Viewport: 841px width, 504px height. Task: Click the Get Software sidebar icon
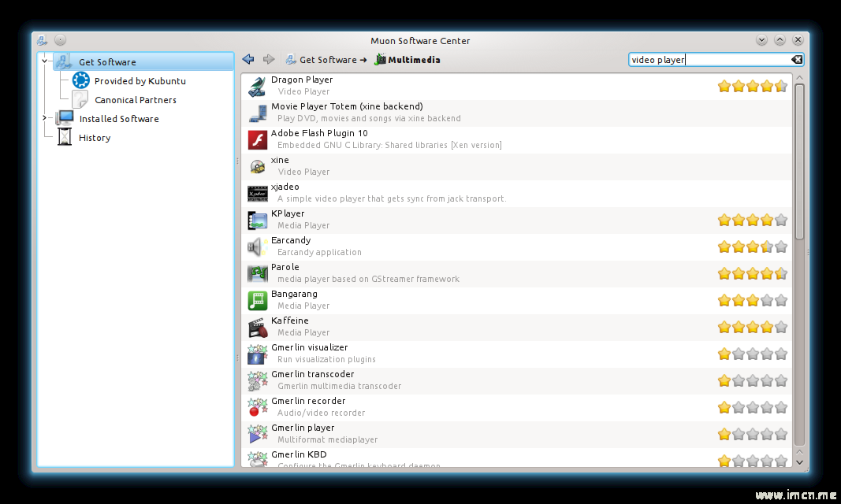click(x=63, y=61)
